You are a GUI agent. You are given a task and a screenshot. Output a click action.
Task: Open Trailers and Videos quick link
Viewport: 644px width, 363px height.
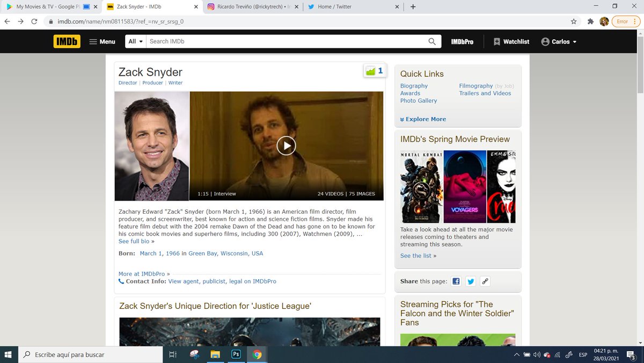pyautogui.click(x=485, y=93)
